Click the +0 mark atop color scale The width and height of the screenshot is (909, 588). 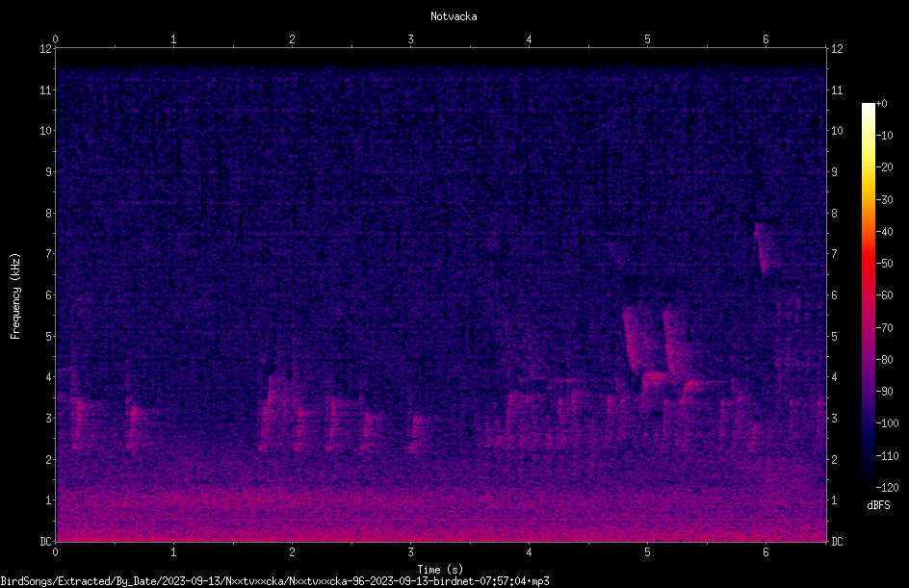point(881,104)
